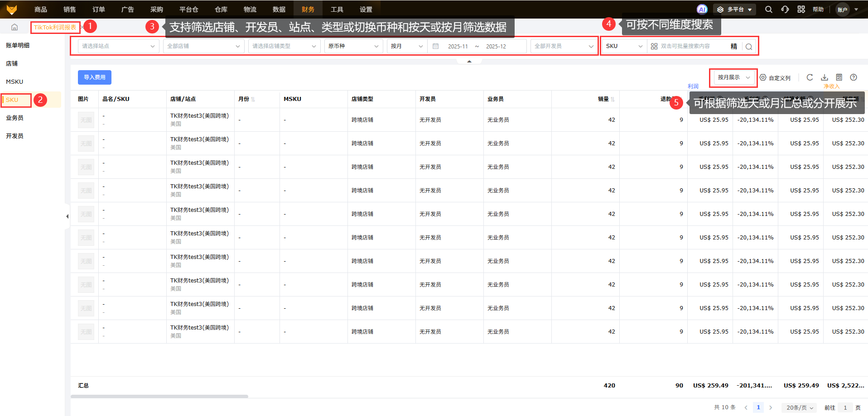Click 自定义列 to customize columns

coord(775,78)
